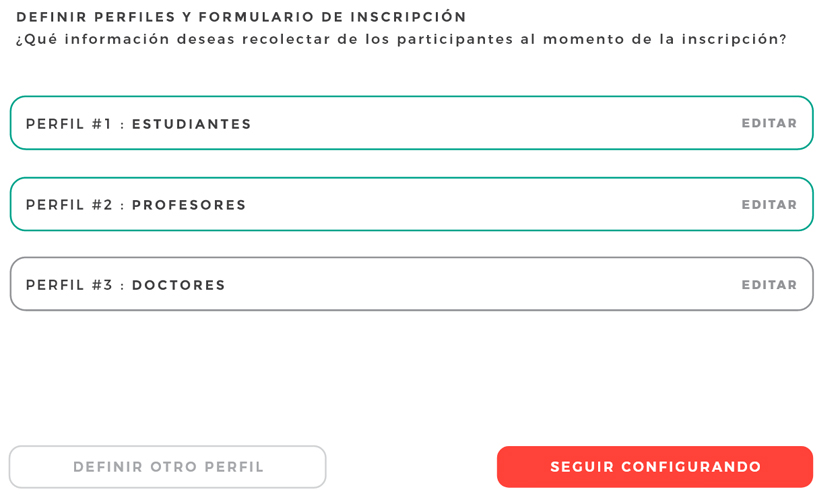Click EDITAR on the Doctores profile

[769, 285]
